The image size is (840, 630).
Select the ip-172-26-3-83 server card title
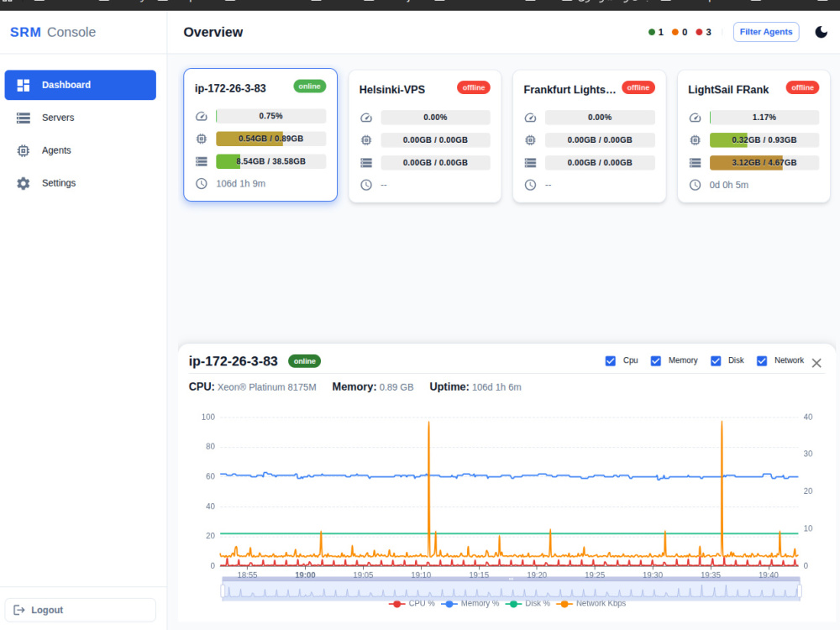[230, 88]
